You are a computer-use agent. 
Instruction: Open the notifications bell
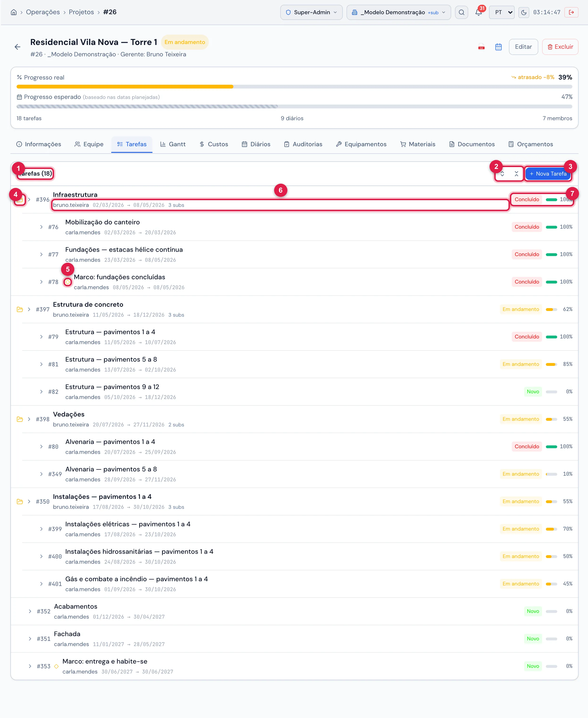coord(478,12)
